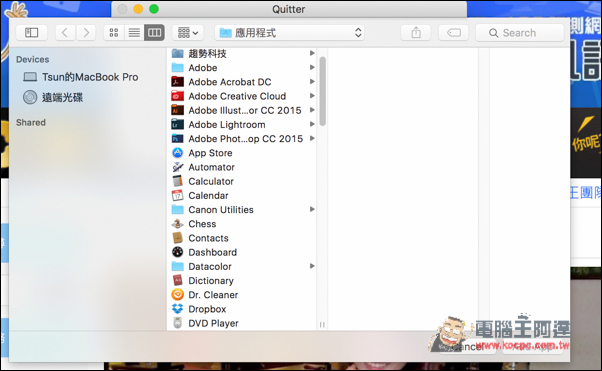602x371 pixels.
Task: Expand 趨勢科技 folder arrow
Action: coord(312,53)
